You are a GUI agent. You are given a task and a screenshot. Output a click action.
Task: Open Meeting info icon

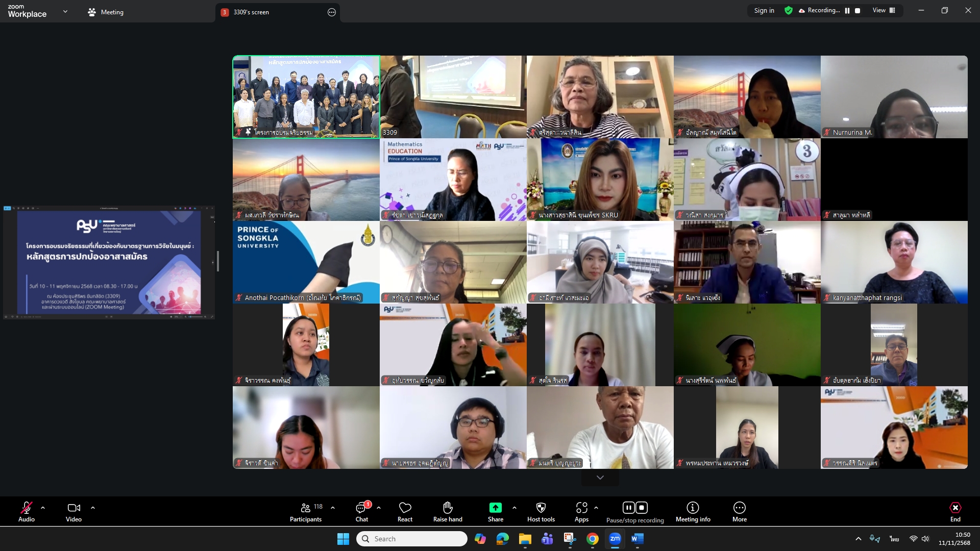click(x=693, y=508)
